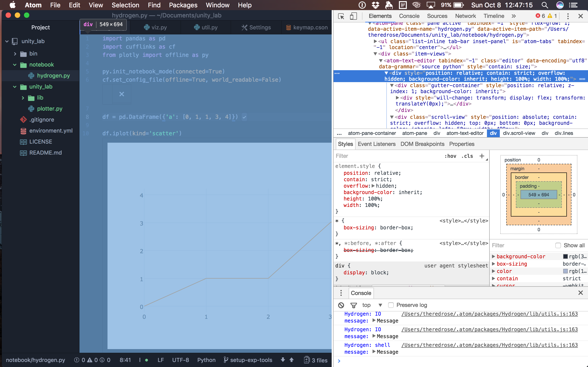The width and height of the screenshot is (588, 367).
Task: Open the Packages menu in Atom
Action: [x=183, y=5]
